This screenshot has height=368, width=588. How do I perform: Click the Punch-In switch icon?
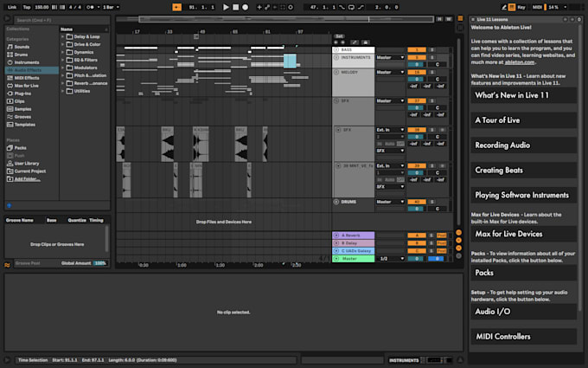click(x=342, y=7)
